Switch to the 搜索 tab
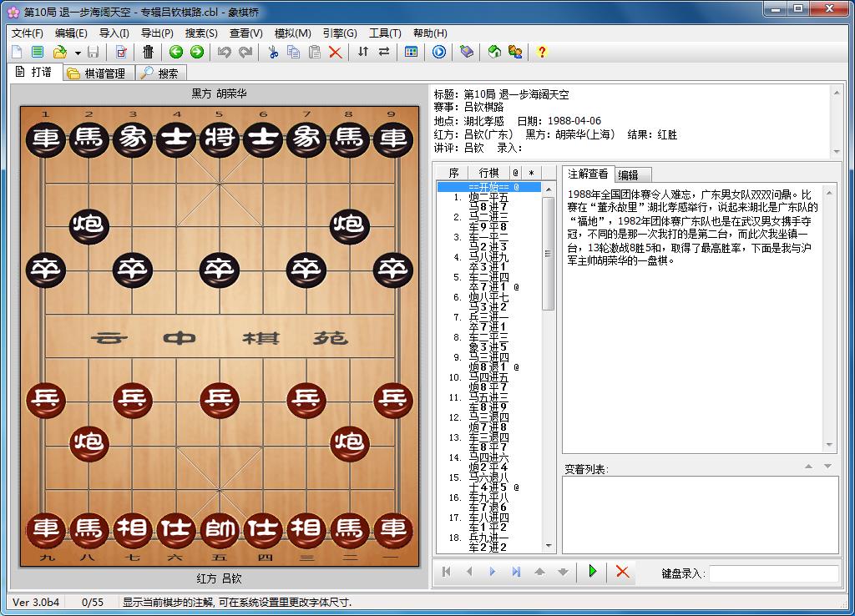This screenshot has width=855, height=616. [x=160, y=73]
